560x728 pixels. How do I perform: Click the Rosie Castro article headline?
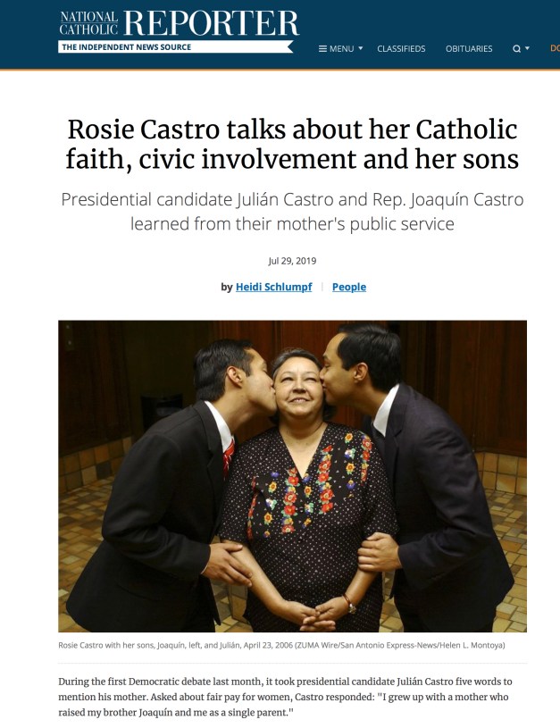293,144
